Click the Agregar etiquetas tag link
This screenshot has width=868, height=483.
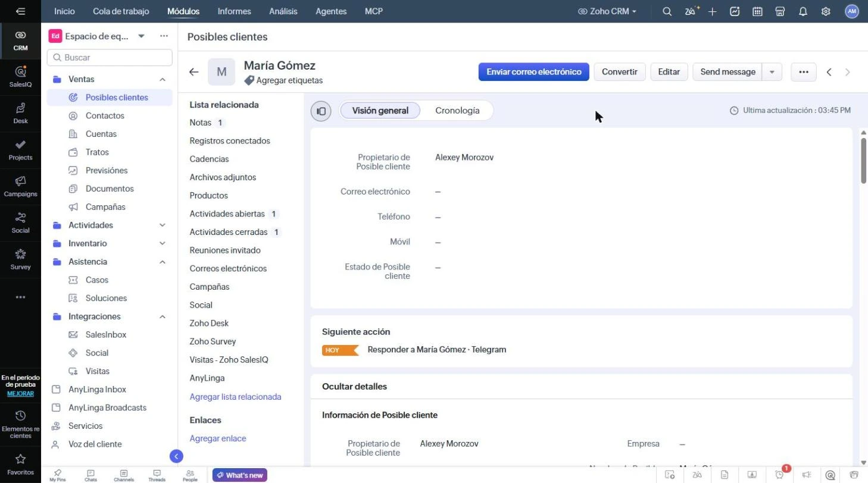[x=283, y=80]
